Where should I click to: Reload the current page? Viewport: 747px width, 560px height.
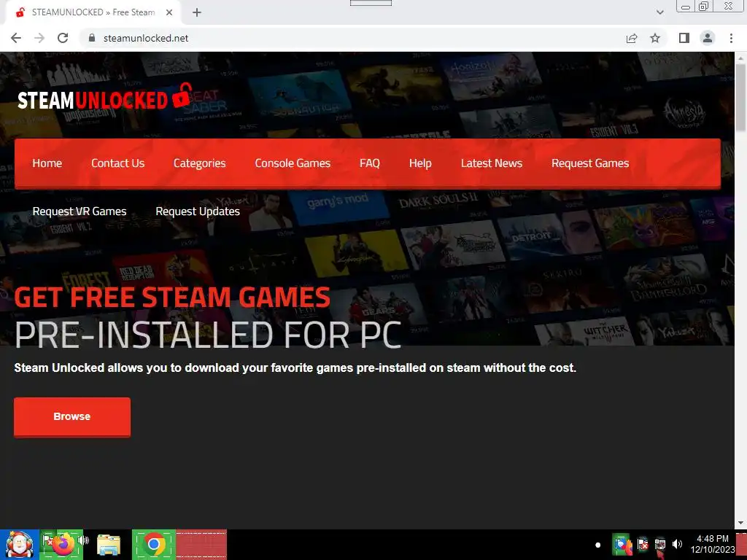pos(63,38)
